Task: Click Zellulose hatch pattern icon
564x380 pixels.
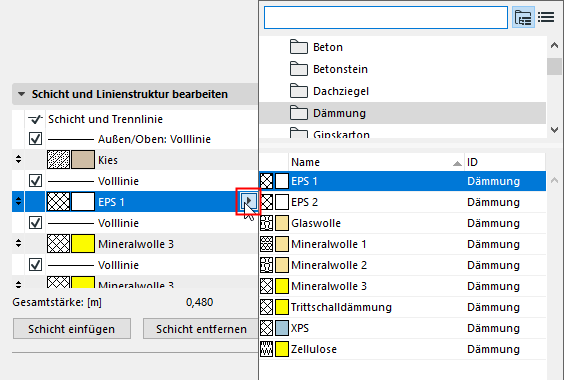Action: point(267,349)
